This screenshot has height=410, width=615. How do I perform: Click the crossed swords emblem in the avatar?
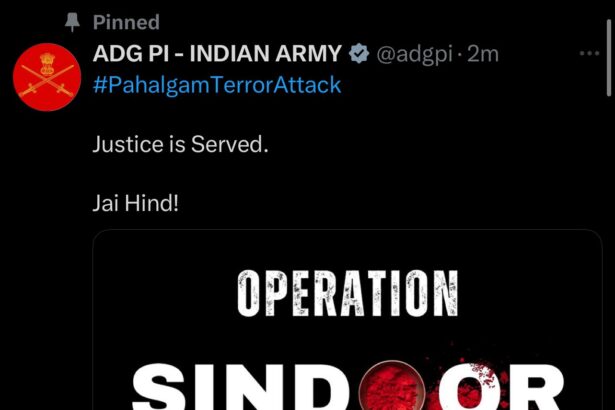(x=47, y=81)
